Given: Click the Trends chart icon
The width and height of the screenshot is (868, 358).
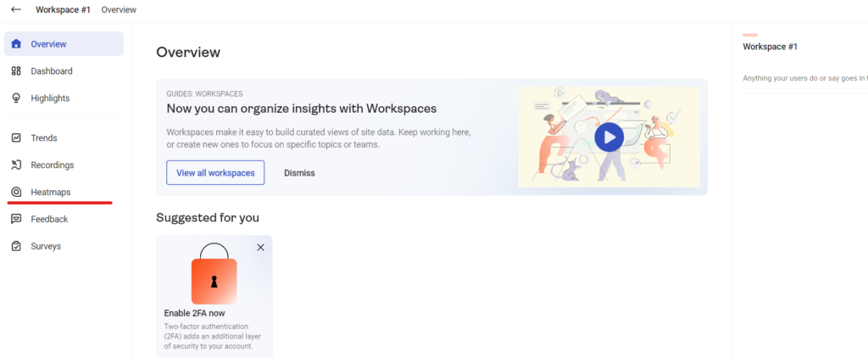Looking at the screenshot, I should [16, 137].
